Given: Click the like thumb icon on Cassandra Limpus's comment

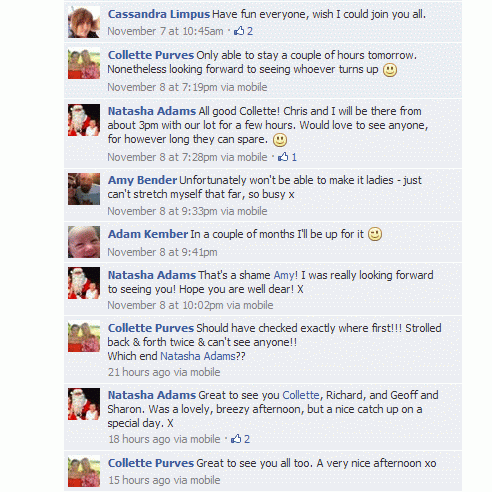Looking at the screenshot, I should point(239,31).
